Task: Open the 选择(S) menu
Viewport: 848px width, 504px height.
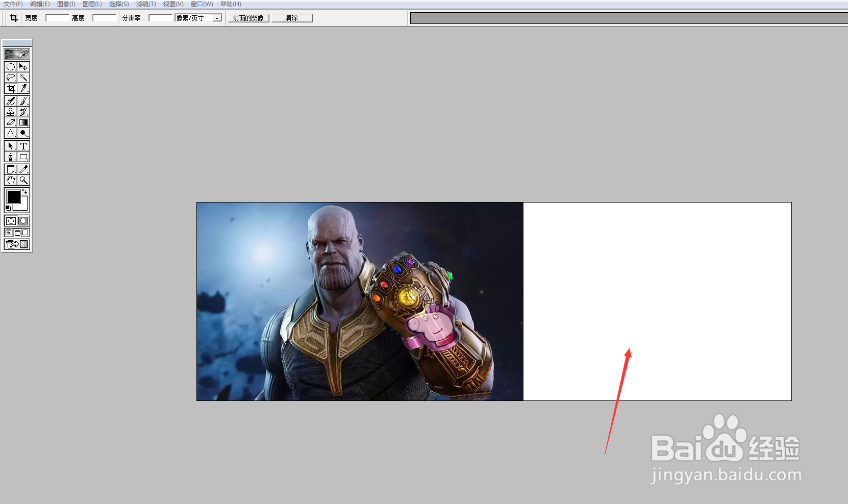Action: tap(119, 4)
